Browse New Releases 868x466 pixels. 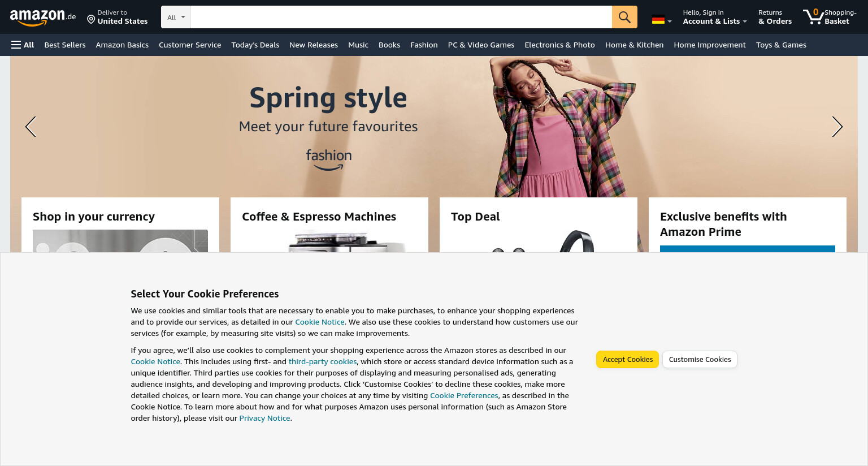[314, 45]
